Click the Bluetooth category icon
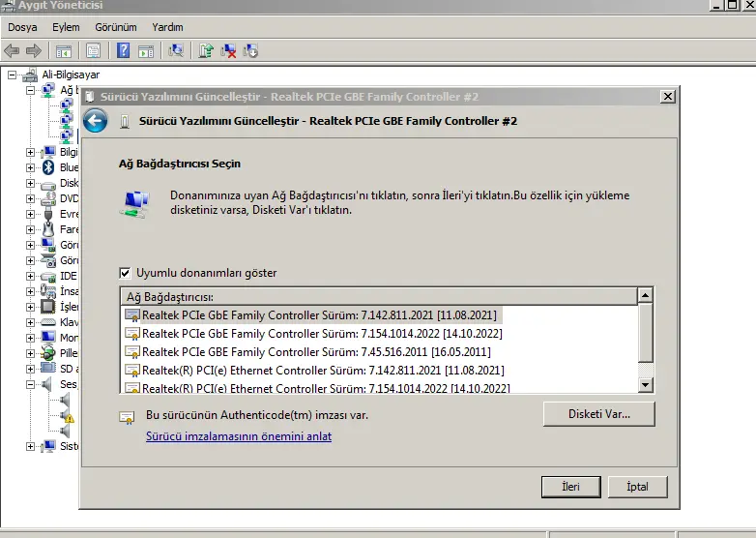756x538 pixels. [48, 167]
